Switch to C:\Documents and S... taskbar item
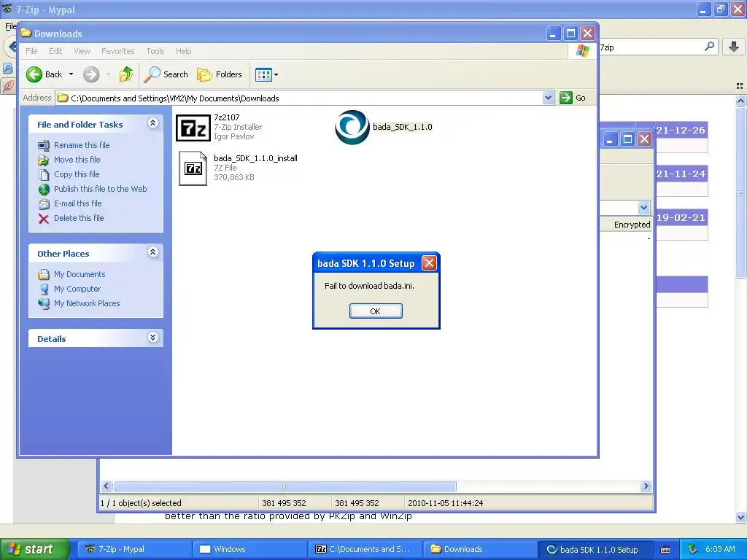The image size is (747, 560). [x=365, y=549]
